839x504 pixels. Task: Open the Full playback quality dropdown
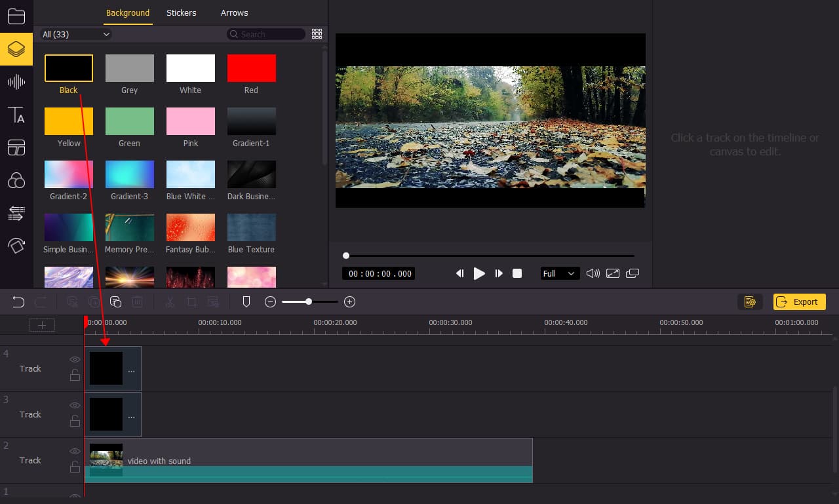click(x=559, y=273)
